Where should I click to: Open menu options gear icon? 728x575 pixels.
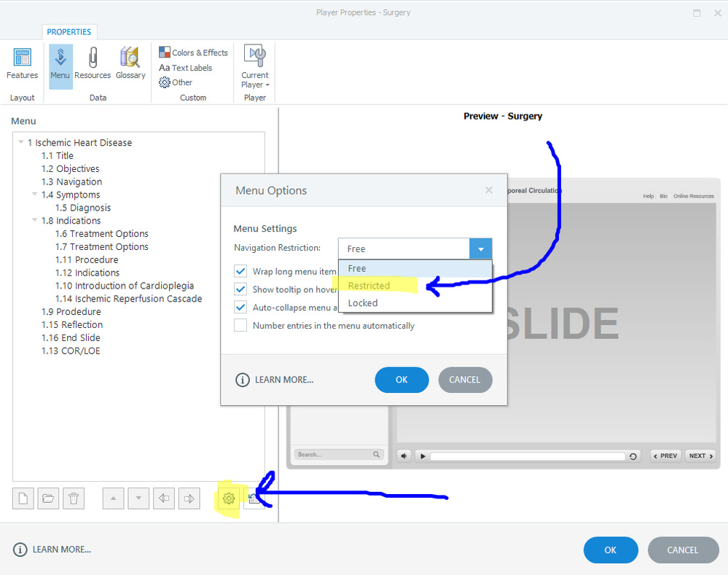point(228,498)
